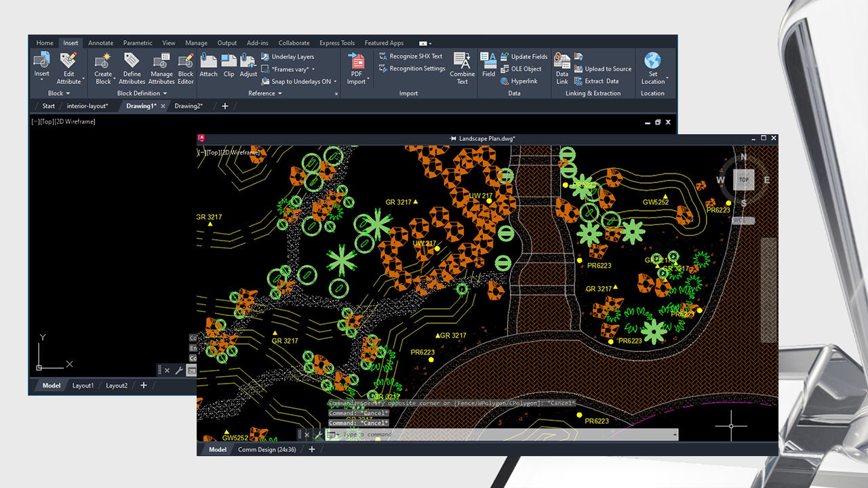
Task: Open the Comm Design (24x36) layout tab
Action: [267, 449]
